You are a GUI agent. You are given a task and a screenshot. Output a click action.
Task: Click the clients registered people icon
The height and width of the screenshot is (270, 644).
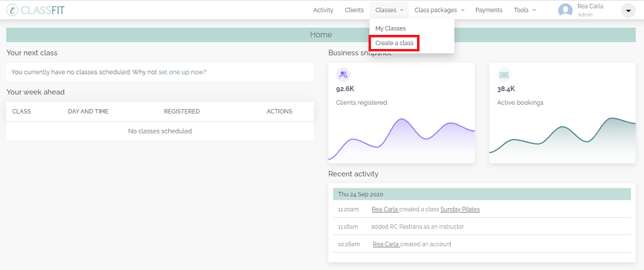click(x=343, y=75)
